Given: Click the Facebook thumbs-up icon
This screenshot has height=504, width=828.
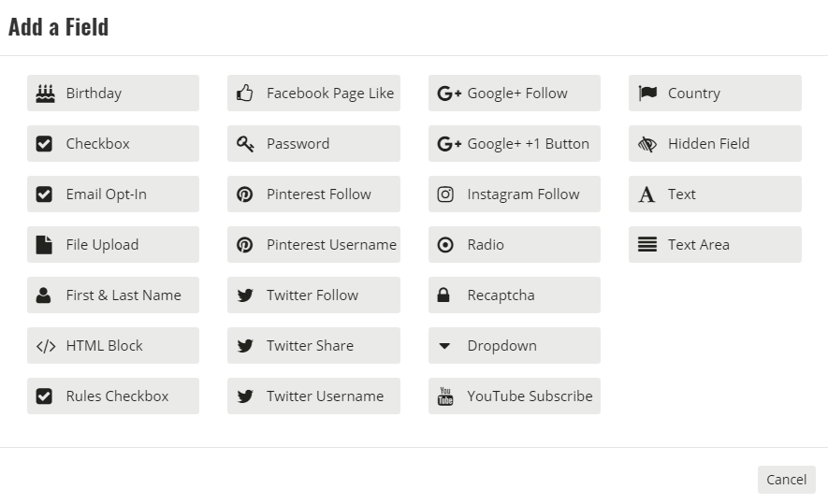Looking at the screenshot, I should 244,93.
